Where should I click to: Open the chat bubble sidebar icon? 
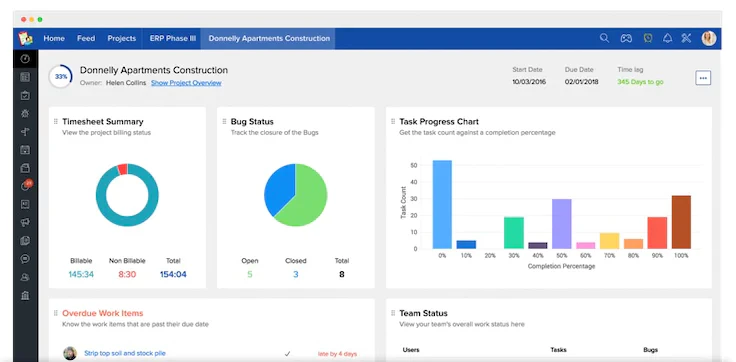click(25, 259)
